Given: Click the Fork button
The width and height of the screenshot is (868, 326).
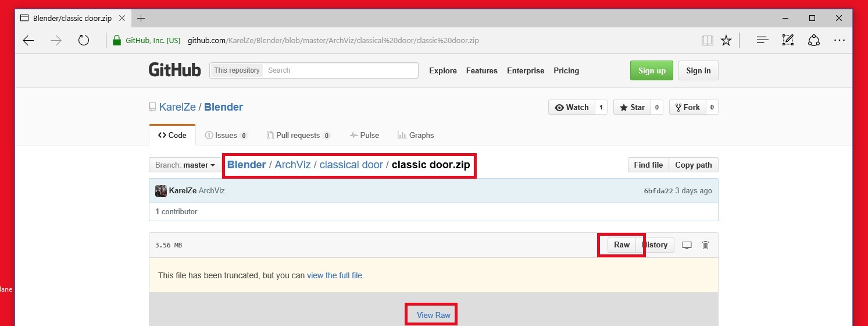Looking at the screenshot, I should (x=688, y=107).
